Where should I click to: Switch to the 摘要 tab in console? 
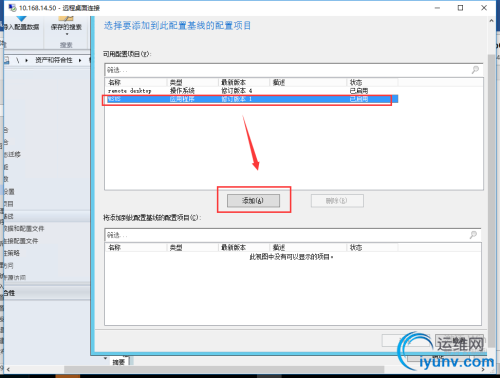click(x=119, y=362)
